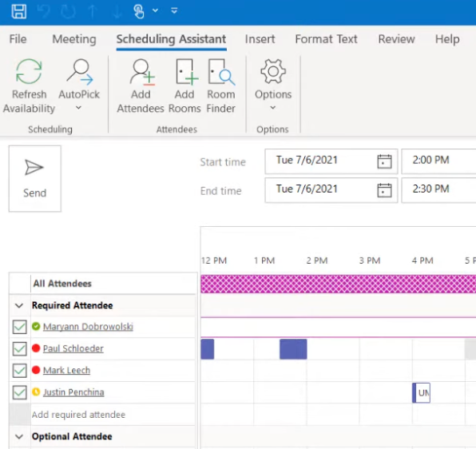Open the End time calendar picker
This screenshot has height=449, width=476.
384,190
